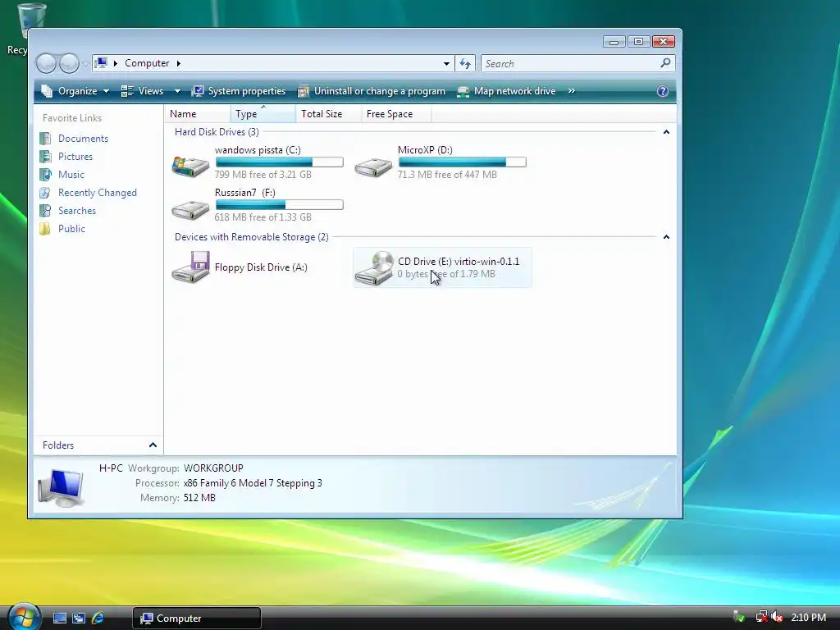Sort by the Total Size column
This screenshot has height=630, width=840.
328,113
